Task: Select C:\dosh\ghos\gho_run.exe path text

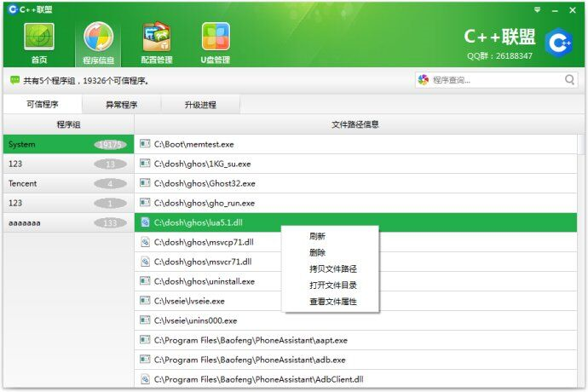Action: pyautogui.click(x=205, y=203)
